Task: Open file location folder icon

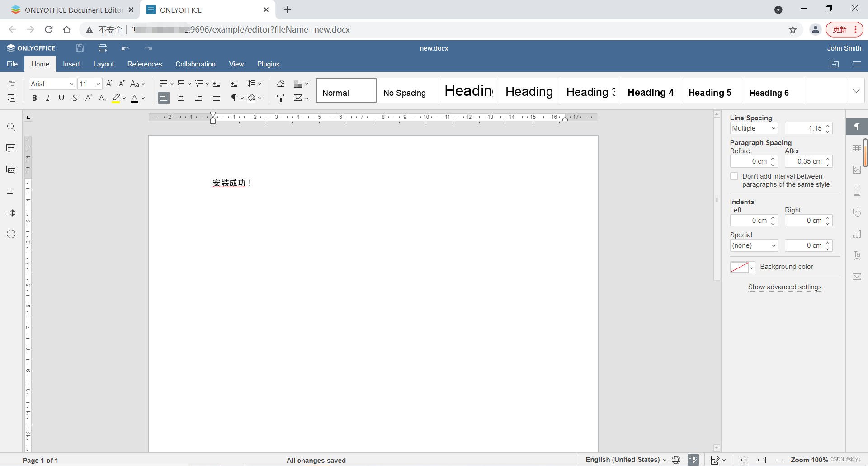Action: 834,64
